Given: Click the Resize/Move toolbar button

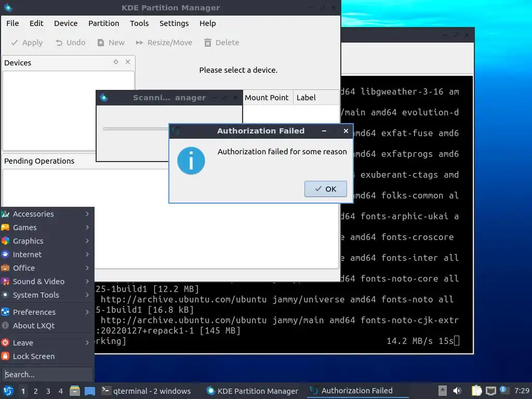Looking at the screenshot, I should (164, 43).
